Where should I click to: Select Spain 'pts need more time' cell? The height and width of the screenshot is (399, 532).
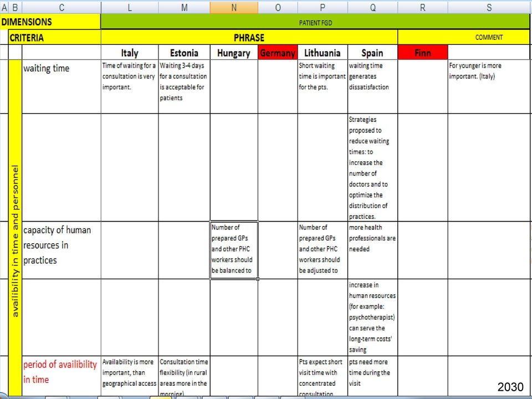point(372,376)
